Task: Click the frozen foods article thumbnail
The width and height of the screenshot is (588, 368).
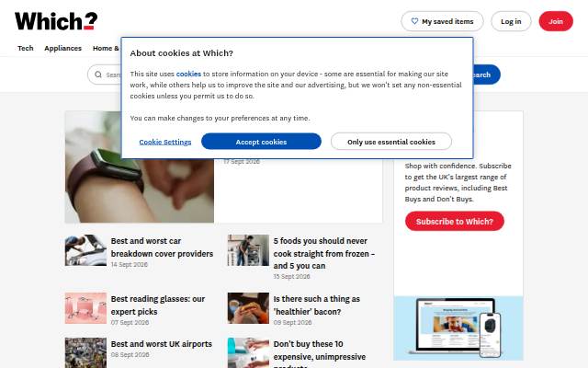Action: (248, 250)
